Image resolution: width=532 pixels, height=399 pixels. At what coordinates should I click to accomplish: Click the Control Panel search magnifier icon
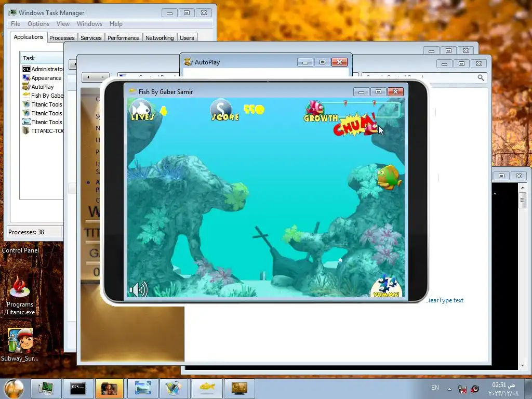point(481,78)
